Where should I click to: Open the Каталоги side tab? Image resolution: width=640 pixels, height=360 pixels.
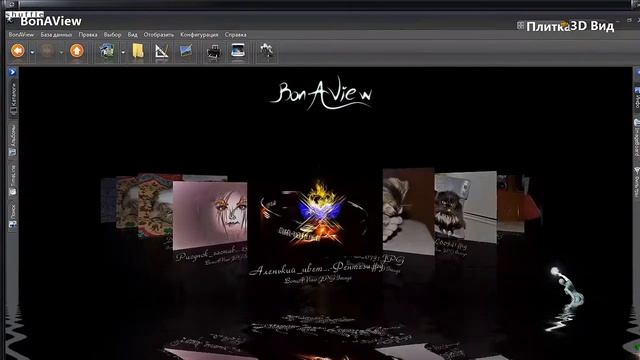coord(13,99)
